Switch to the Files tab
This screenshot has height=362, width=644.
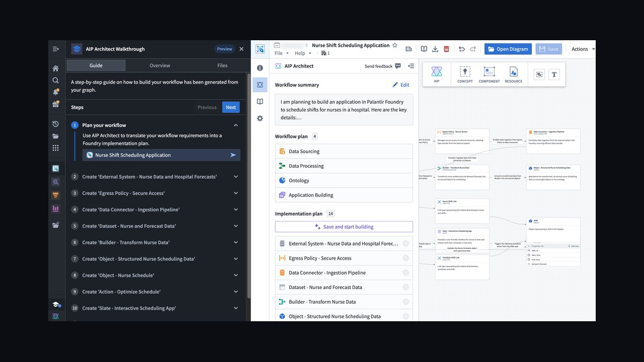pyautogui.click(x=222, y=65)
